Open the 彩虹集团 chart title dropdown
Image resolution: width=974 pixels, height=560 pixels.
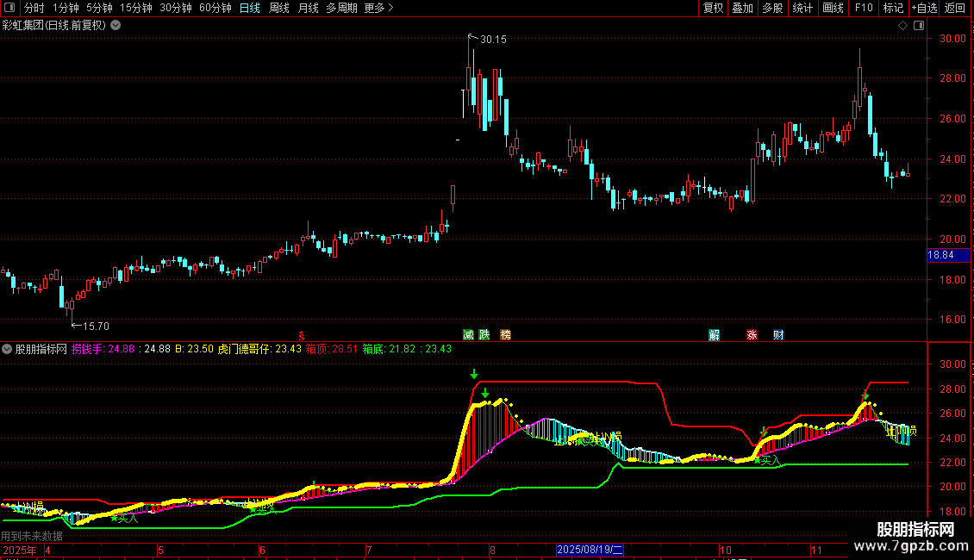(x=116, y=26)
